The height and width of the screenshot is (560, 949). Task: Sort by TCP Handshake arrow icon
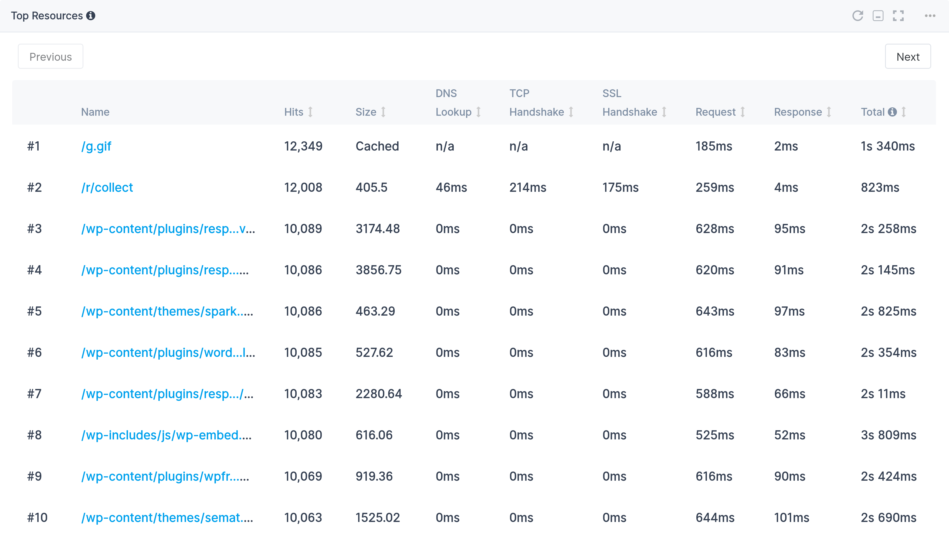(571, 112)
